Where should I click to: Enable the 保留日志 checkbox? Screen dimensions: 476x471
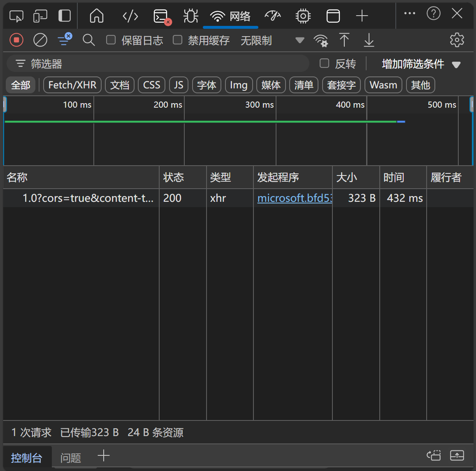click(111, 40)
